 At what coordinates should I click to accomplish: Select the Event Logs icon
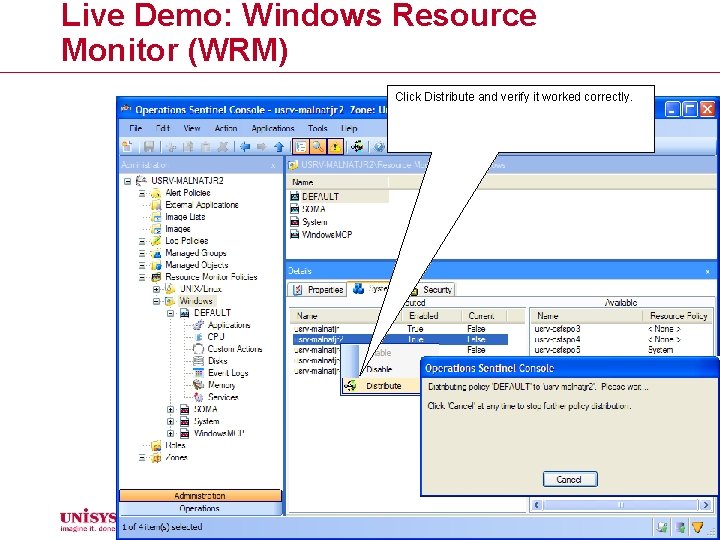198,373
